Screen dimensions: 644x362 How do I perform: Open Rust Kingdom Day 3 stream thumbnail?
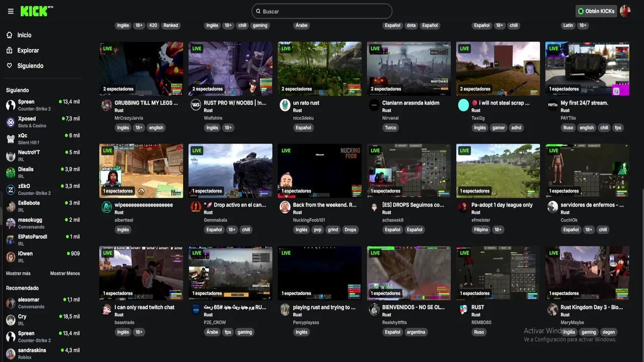(x=587, y=273)
